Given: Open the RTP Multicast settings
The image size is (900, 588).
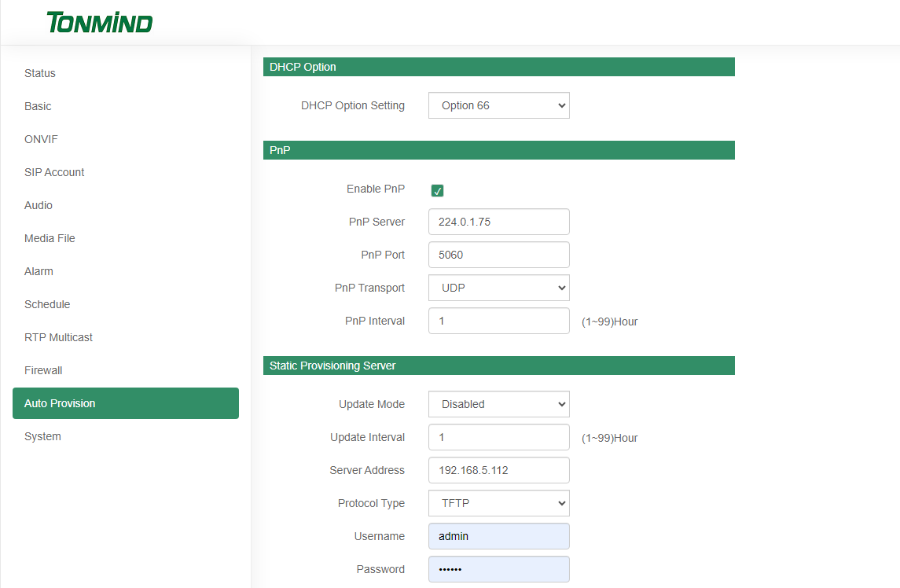Looking at the screenshot, I should pyautogui.click(x=58, y=337).
